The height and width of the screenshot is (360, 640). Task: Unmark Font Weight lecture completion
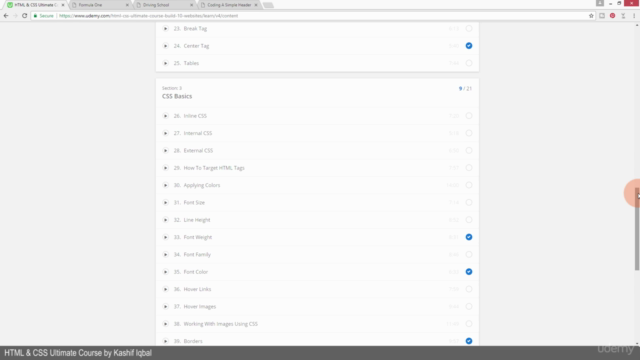469,237
